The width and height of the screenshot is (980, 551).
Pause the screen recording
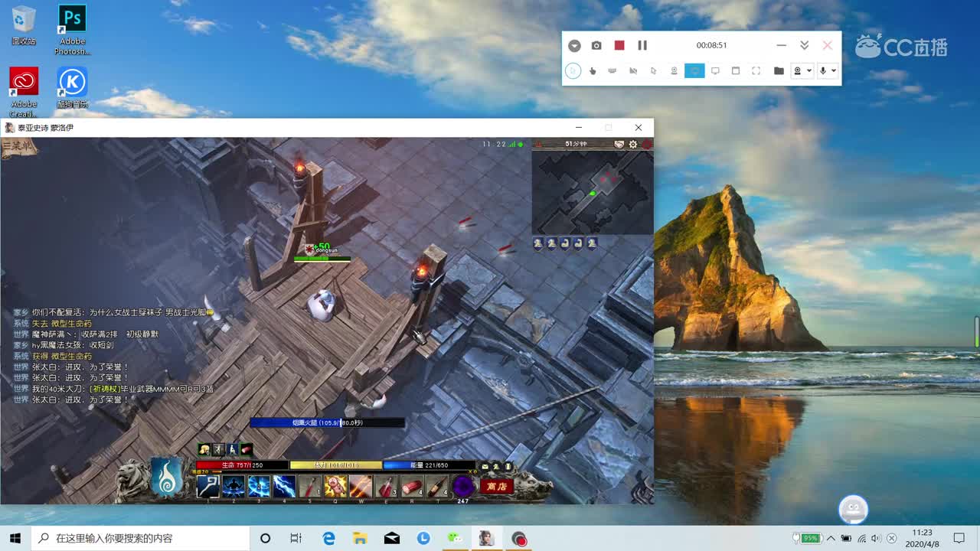coord(642,45)
